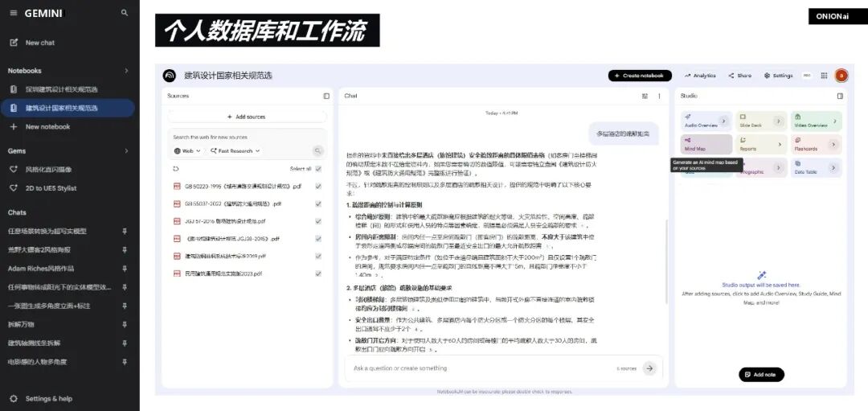The width and height of the screenshot is (868, 411).
Task: Open the GB 50220-1995 pdf source
Action: (x=243, y=187)
